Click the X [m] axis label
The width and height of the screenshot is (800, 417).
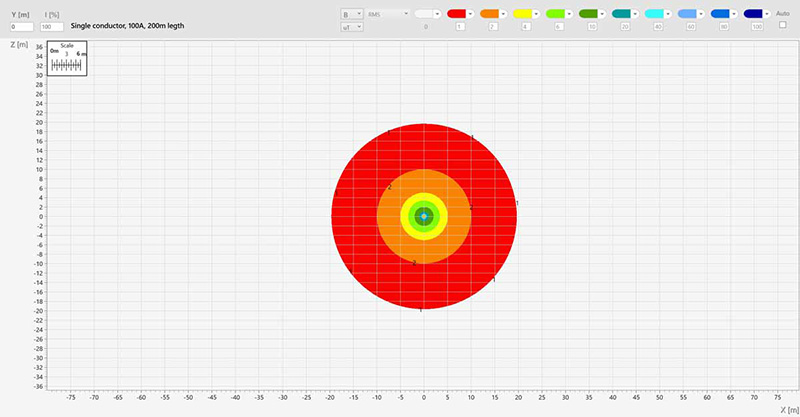tap(790, 410)
